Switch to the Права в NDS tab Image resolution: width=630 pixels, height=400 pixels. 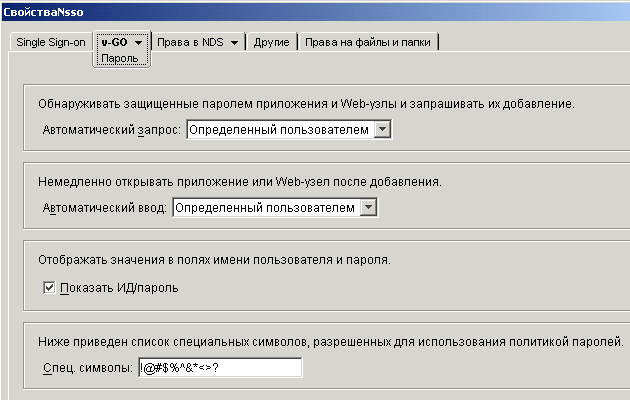pyautogui.click(x=190, y=43)
